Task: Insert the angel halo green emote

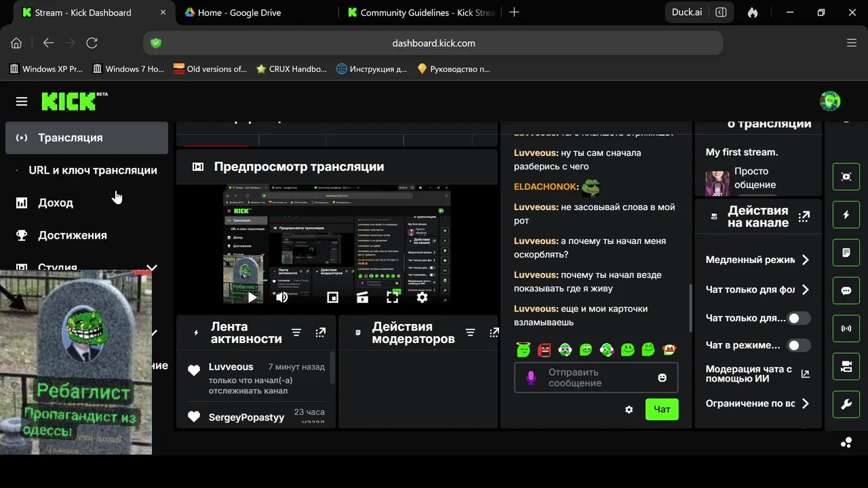Action: pyautogui.click(x=523, y=349)
